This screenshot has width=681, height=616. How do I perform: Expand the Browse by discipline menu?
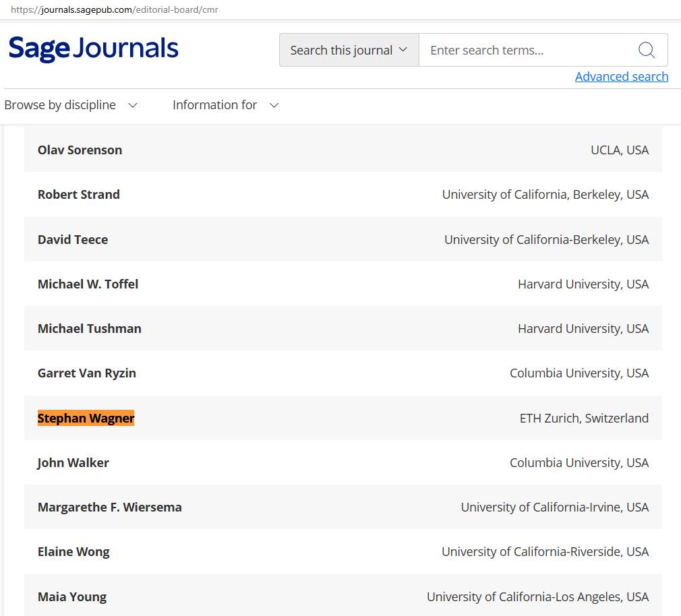click(x=71, y=105)
